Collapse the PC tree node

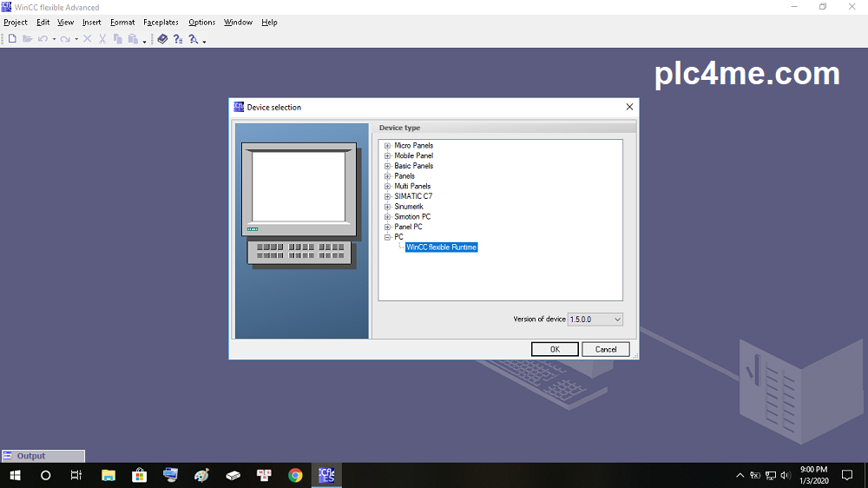(388, 237)
